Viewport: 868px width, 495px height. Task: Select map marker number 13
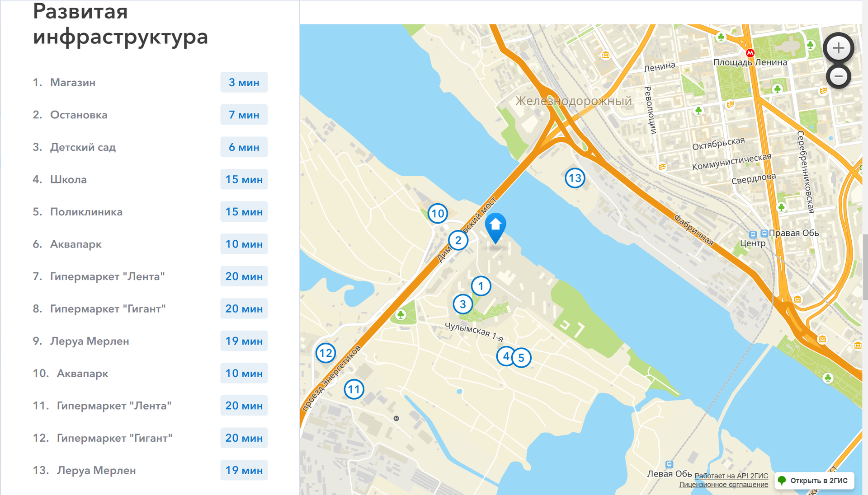[575, 178]
